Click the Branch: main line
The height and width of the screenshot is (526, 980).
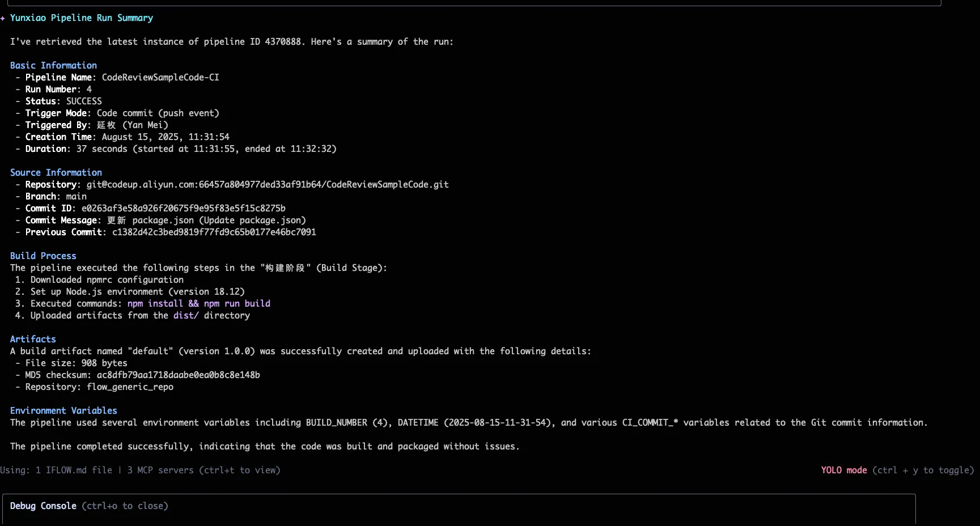(x=51, y=196)
